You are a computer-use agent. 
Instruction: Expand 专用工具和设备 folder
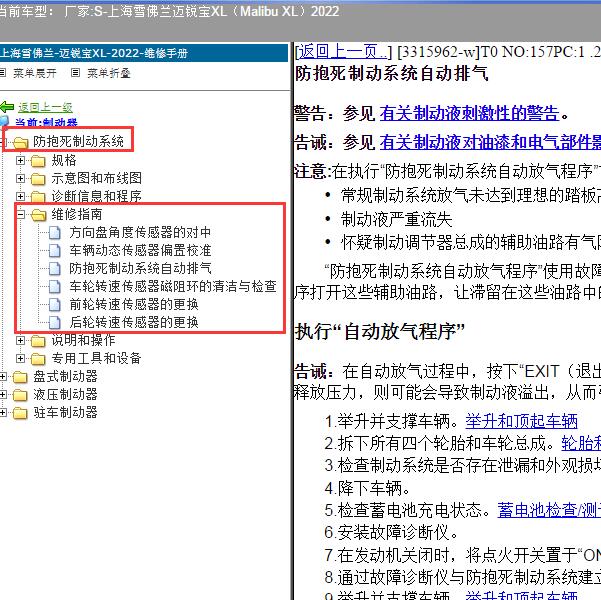pos(20,358)
